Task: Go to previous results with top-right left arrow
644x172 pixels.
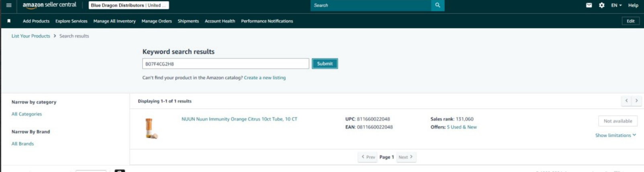Action: click(x=626, y=101)
